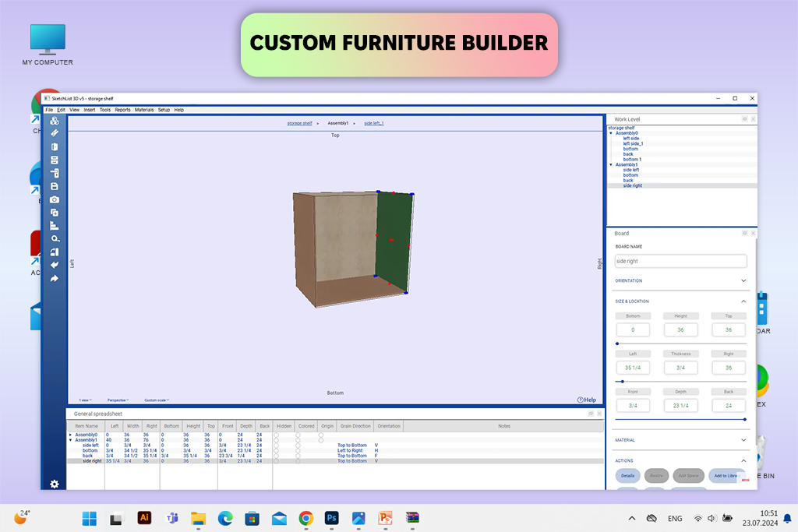Expand Assembly0 row in General spreadsheet
The width and height of the screenshot is (798, 532).
tap(71, 435)
